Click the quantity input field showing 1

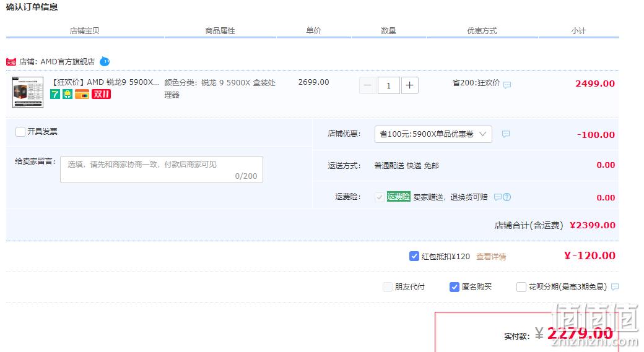[x=388, y=85]
